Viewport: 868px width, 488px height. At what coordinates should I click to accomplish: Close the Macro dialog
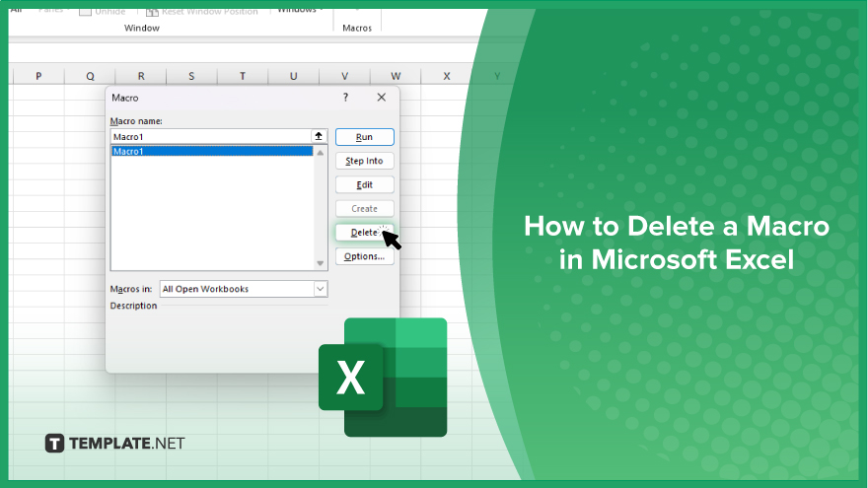point(382,98)
